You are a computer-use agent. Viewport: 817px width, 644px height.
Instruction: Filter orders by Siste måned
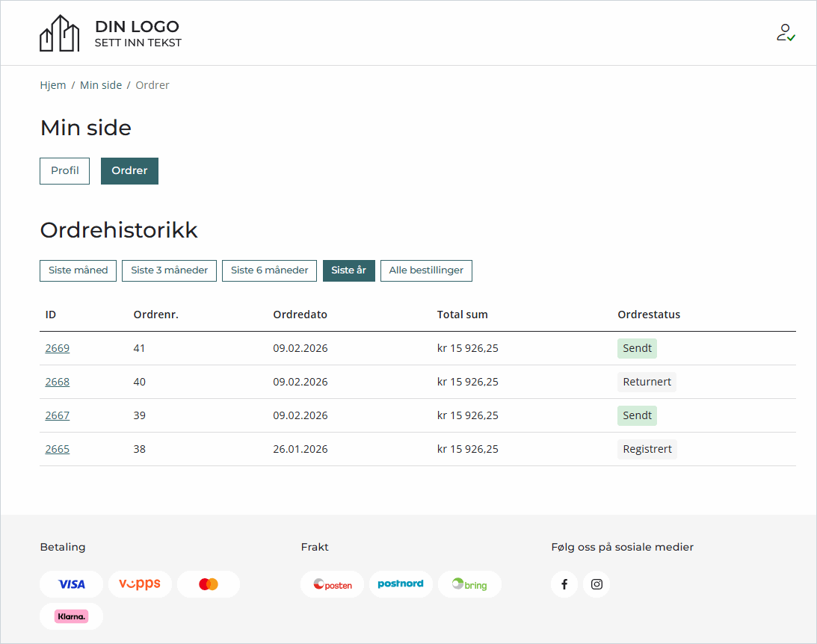[78, 270]
